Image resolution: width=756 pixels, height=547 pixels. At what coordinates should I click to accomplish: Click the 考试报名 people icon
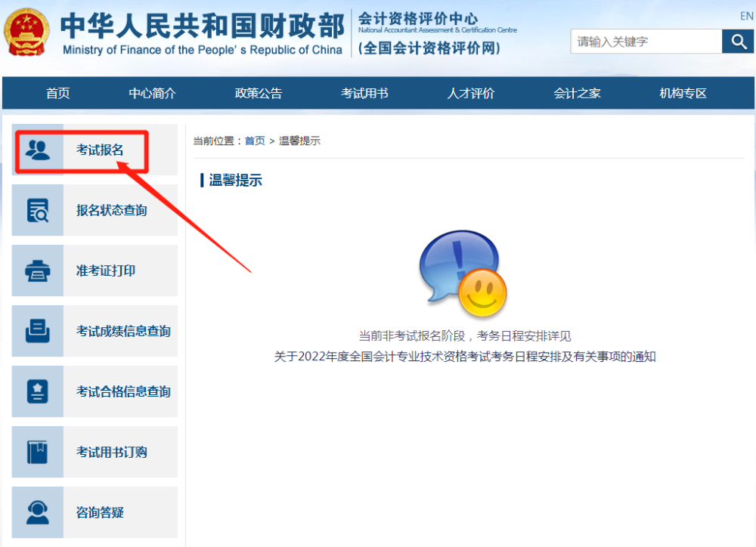pyautogui.click(x=38, y=150)
